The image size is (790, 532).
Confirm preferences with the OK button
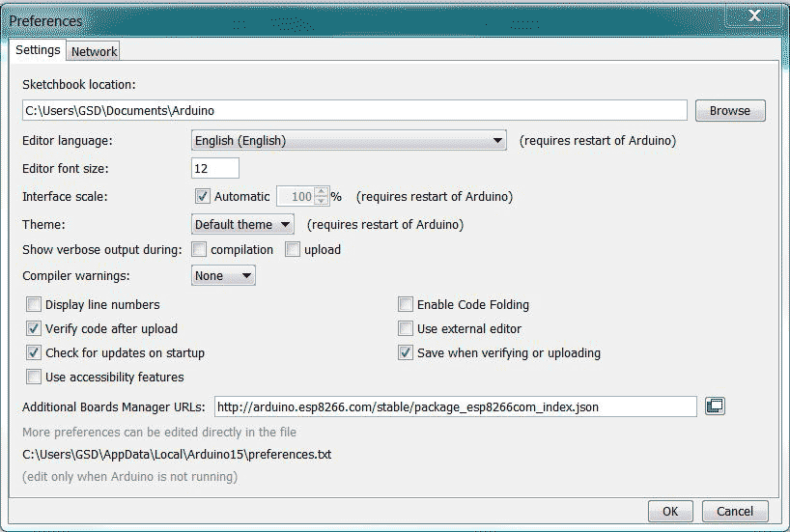(x=670, y=512)
